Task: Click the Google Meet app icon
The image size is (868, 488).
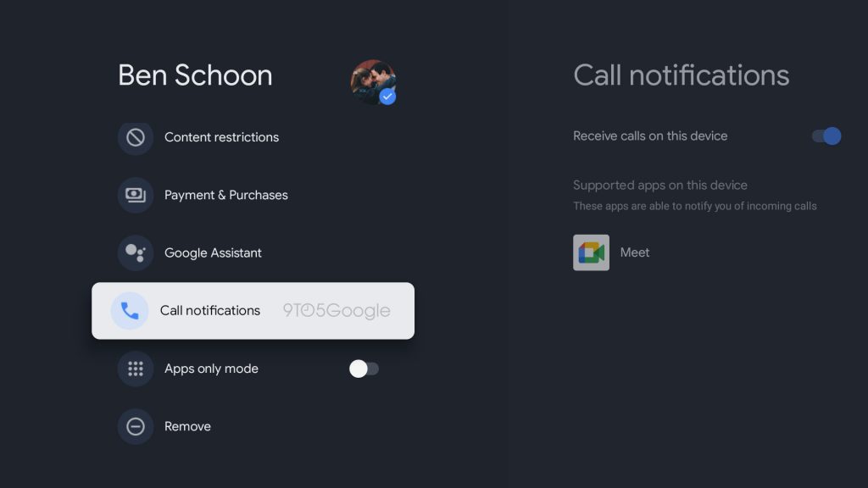Action: click(x=591, y=252)
